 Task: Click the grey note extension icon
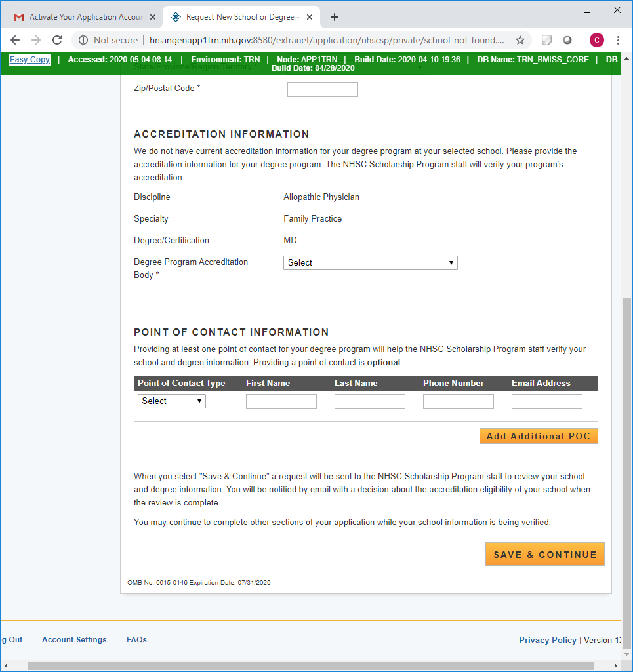tap(546, 40)
